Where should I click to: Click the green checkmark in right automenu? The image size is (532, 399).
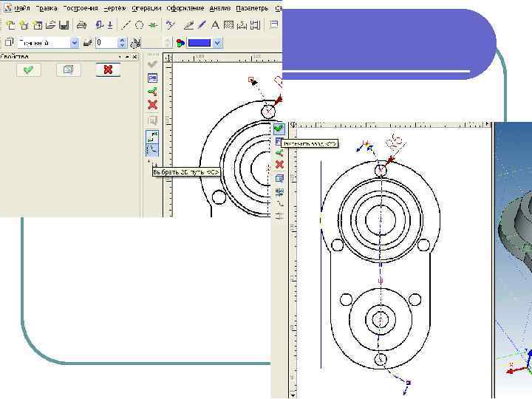pos(279,129)
